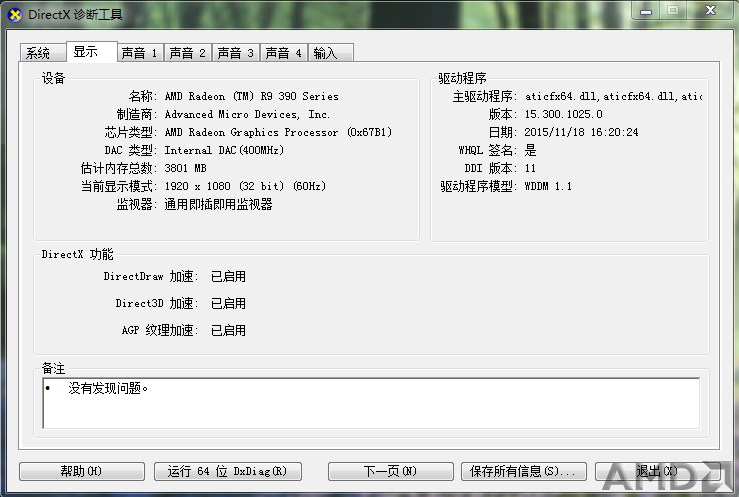
Task: Switch to the 系统 tab
Action: [42, 53]
